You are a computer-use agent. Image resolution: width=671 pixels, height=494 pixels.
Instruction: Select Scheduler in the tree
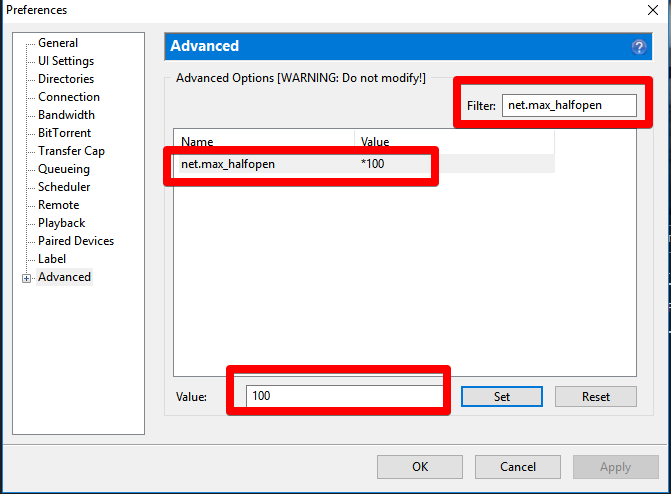click(64, 187)
